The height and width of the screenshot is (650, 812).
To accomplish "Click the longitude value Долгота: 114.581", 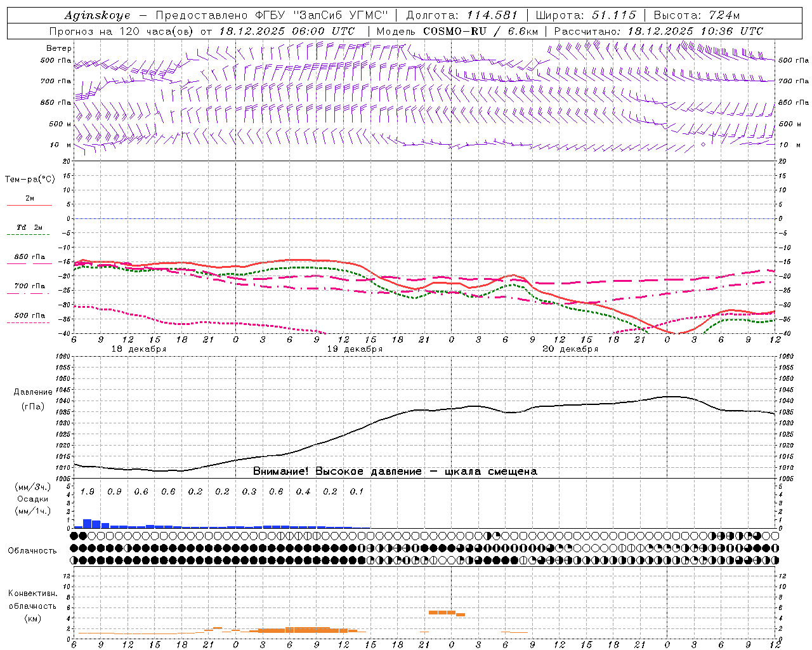I will (462, 15).
